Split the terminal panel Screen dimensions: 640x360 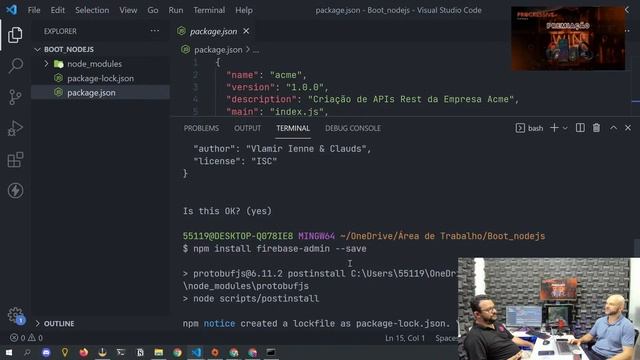tap(580, 128)
